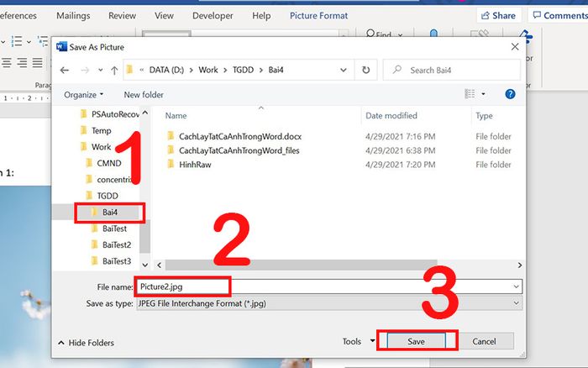
Task: Select BaiTest folder in tree
Action: coord(109,229)
